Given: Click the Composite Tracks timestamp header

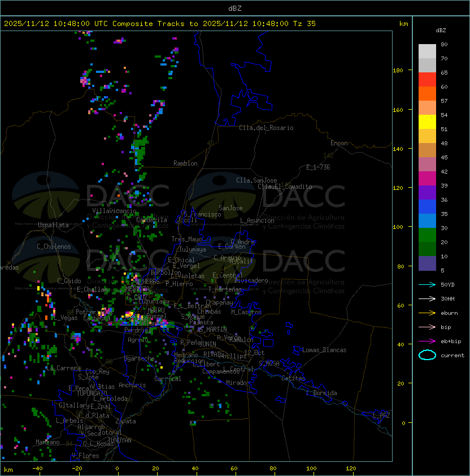Looking at the screenshot, I should pos(160,23).
